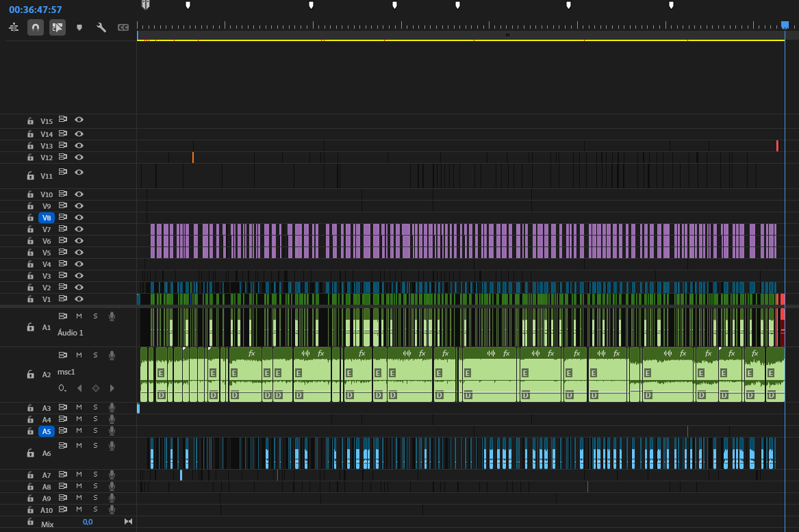Toggle lock on track V11
The height and width of the screenshot is (532, 799).
click(30, 176)
